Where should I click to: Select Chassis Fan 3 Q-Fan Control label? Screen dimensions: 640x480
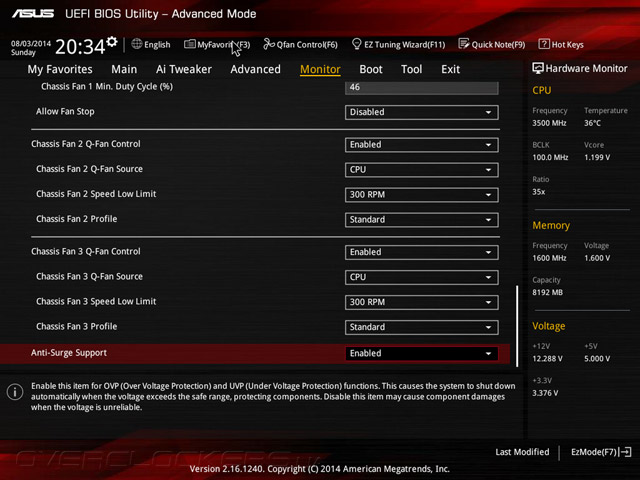tap(86, 251)
